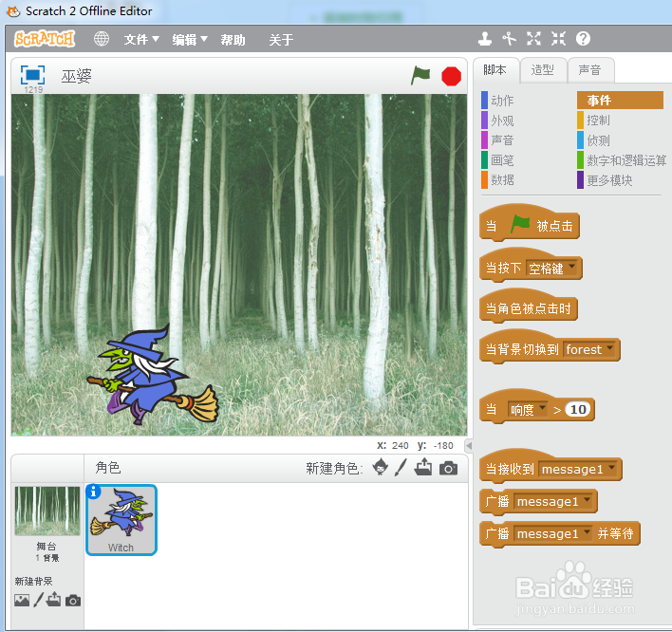This screenshot has width=672, height=632.
Task: Select the 动作 block category
Action: tap(497, 101)
